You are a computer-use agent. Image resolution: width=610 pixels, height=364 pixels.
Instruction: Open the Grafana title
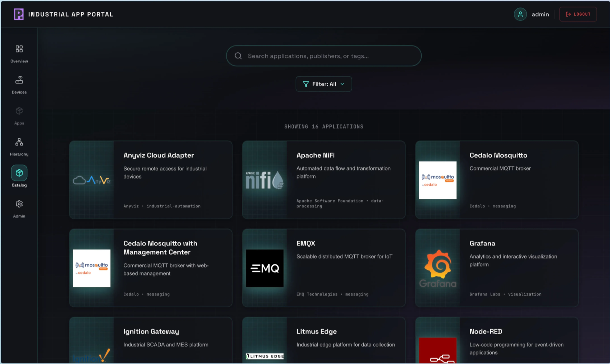[482, 243]
